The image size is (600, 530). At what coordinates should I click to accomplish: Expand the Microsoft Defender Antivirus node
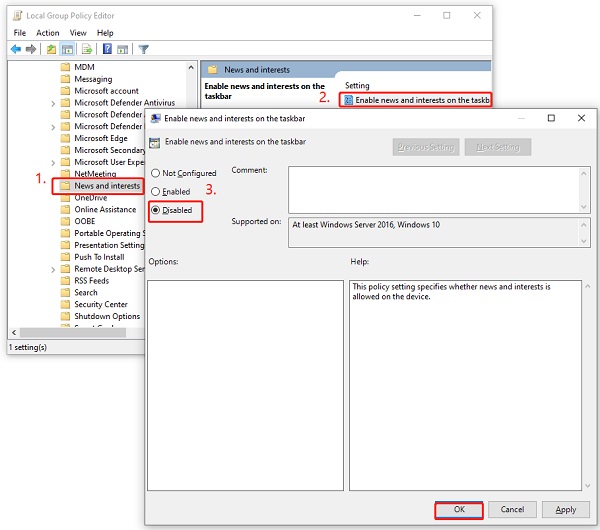pos(53,103)
